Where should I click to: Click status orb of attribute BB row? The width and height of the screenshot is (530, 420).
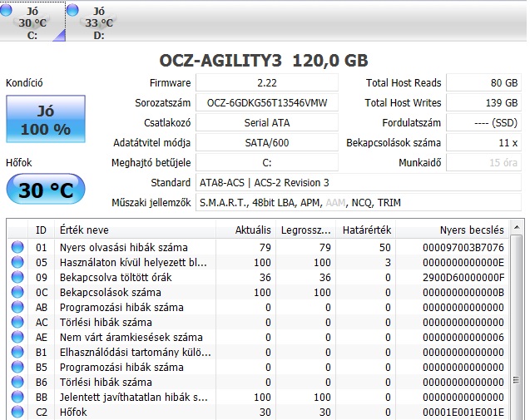17,397
